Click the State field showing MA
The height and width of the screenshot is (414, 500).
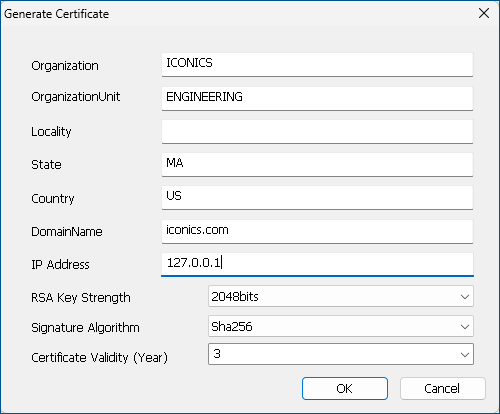(x=317, y=165)
